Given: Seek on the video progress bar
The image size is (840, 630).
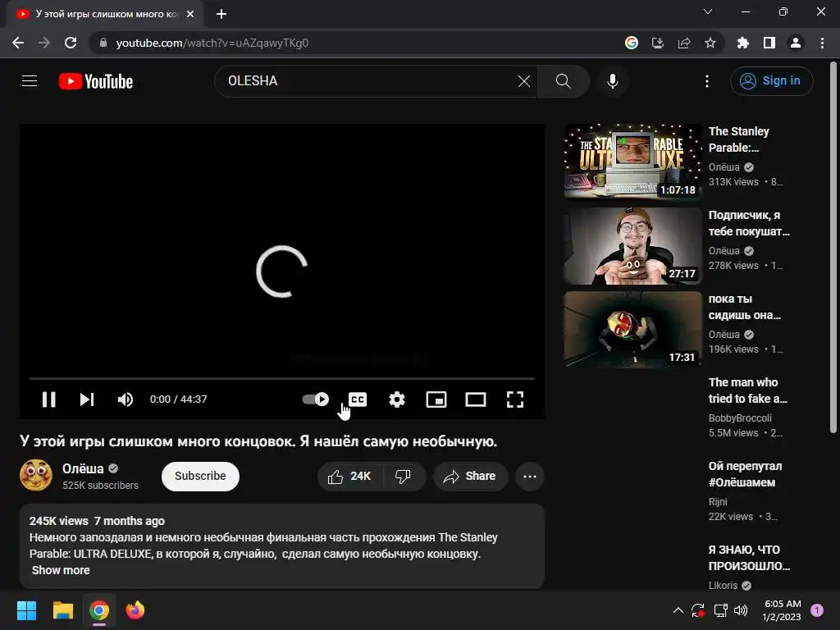Looking at the screenshot, I should [282, 378].
